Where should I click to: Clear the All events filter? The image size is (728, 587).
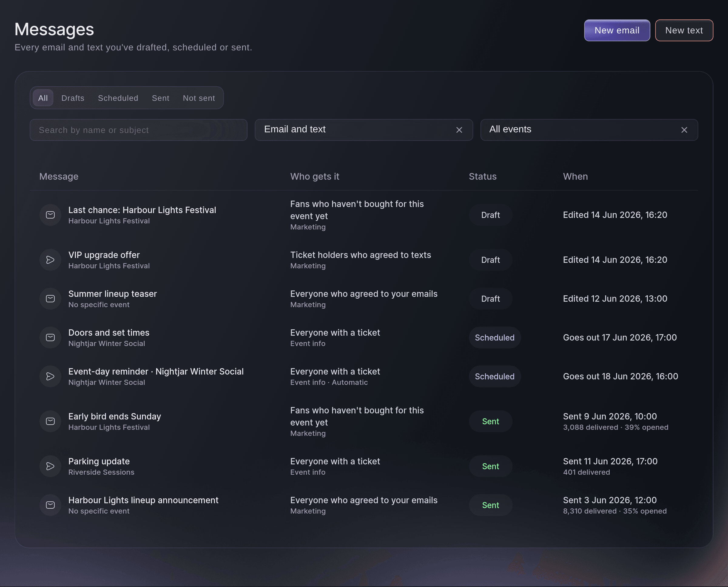(684, 130)
